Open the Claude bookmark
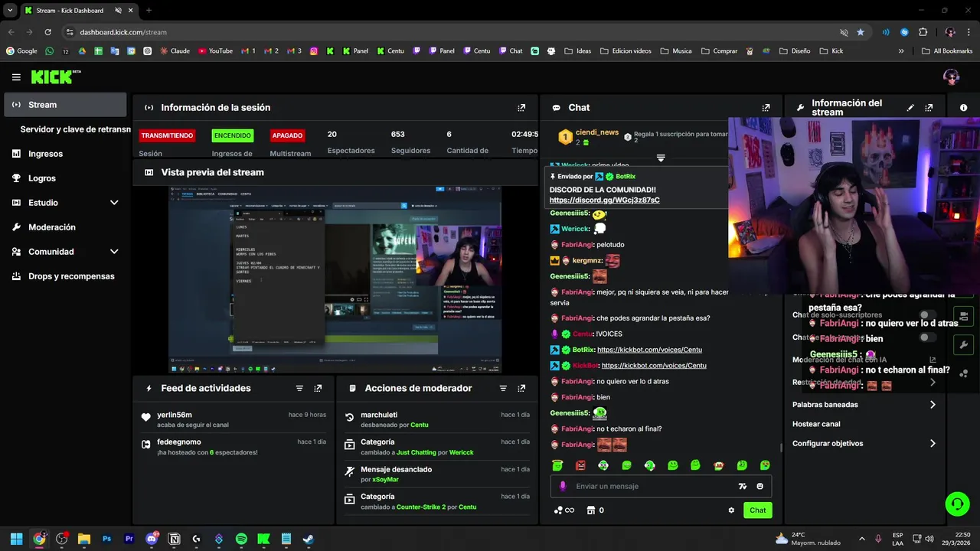 pos(175,51)
